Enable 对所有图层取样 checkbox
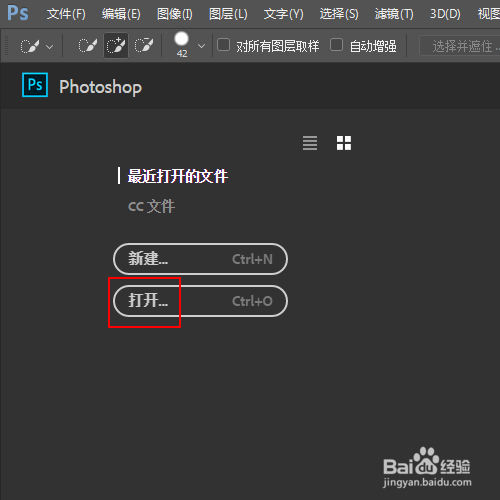This screenshot has height=500, width=500. (223, 45)
